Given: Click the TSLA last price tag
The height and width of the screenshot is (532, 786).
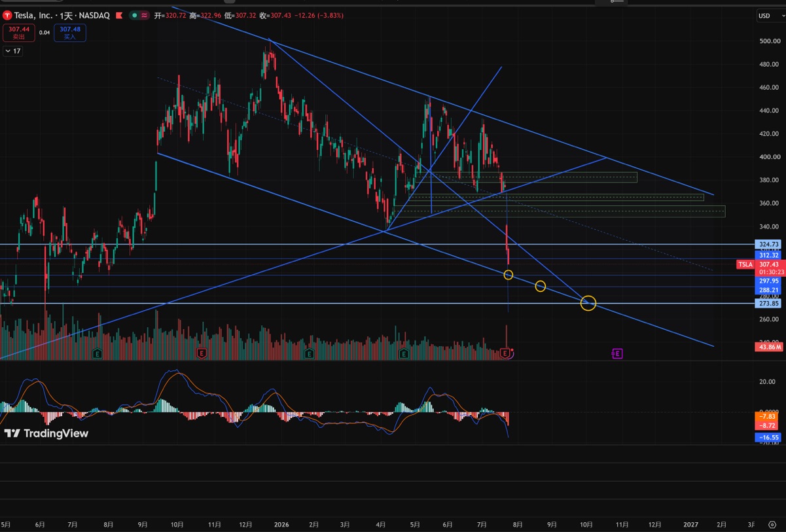Looking at the screenshot, I should tap(745, 264).
